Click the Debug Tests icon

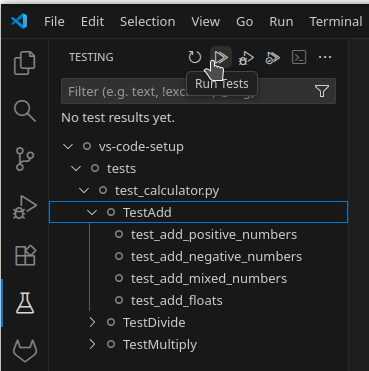tap(246, 58)
